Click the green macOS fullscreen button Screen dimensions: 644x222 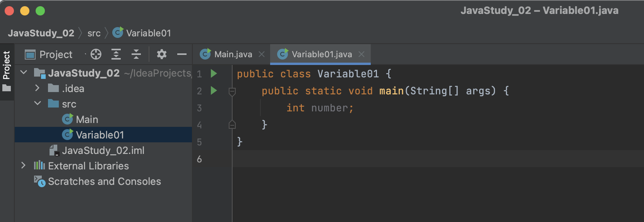click(x=40, y=11)
